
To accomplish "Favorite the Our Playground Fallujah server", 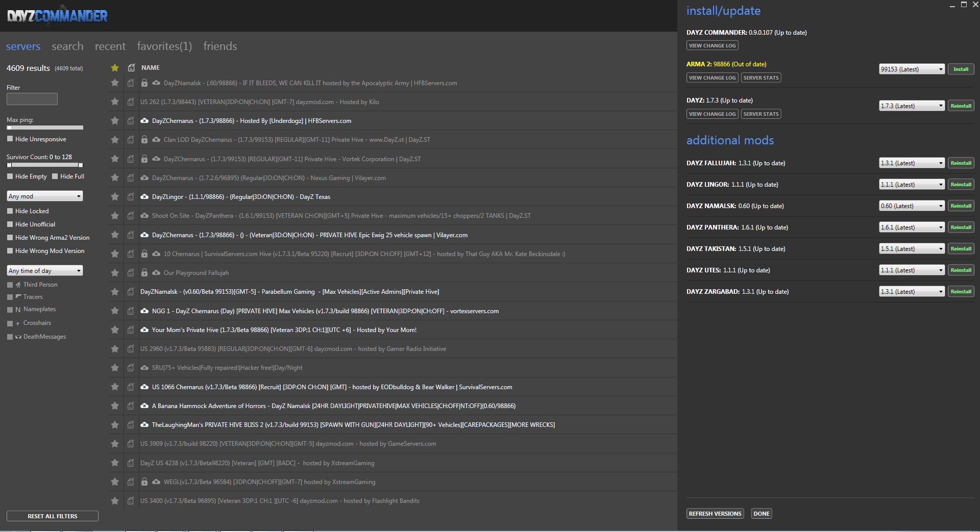I will click(x=115, y=273).
